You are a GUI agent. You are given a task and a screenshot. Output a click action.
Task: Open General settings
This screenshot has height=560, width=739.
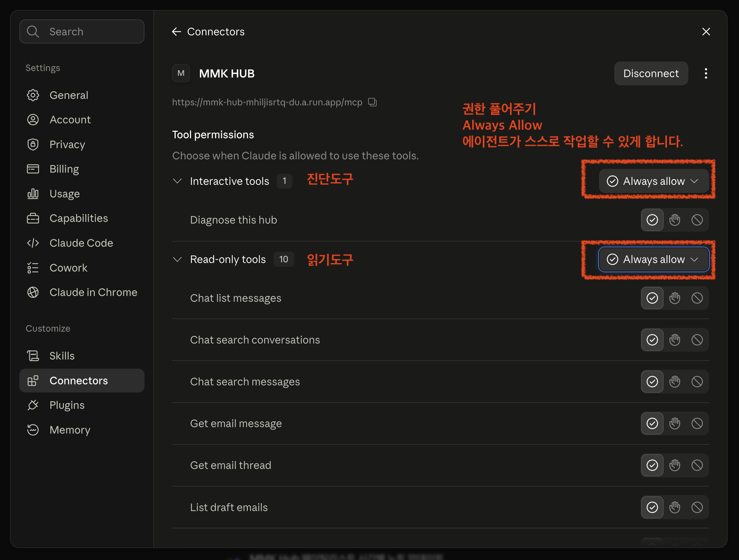point(82,95)
